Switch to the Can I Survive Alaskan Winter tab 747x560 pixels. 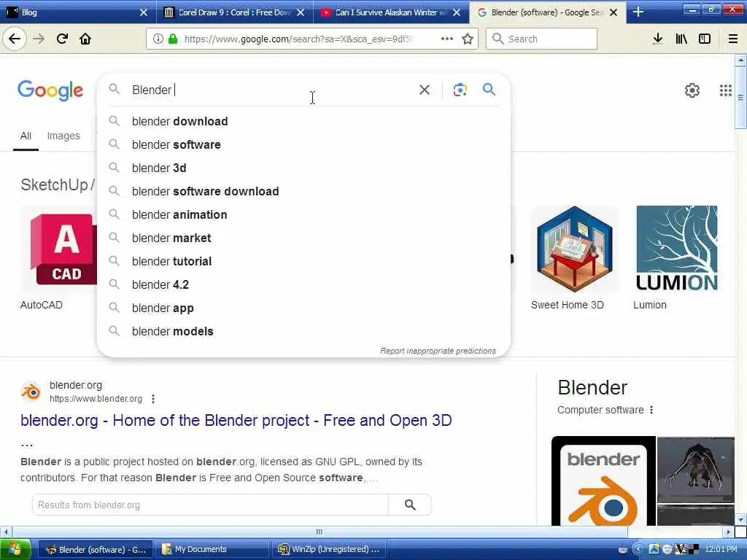(391, 12)
